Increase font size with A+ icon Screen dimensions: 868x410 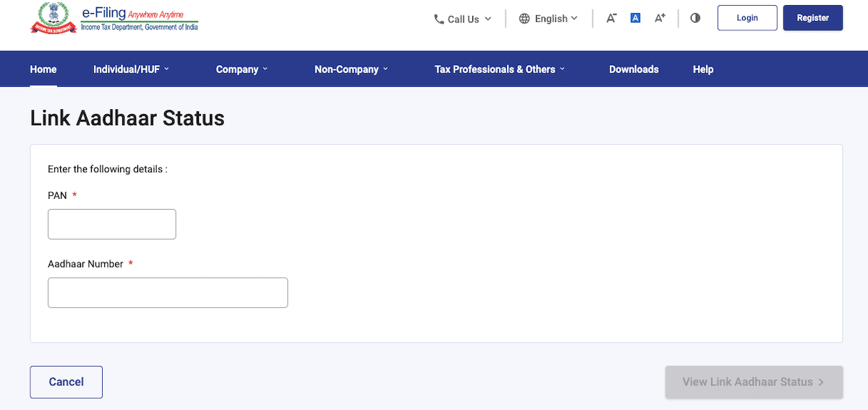pyautogui.click(x=660, y=19)
